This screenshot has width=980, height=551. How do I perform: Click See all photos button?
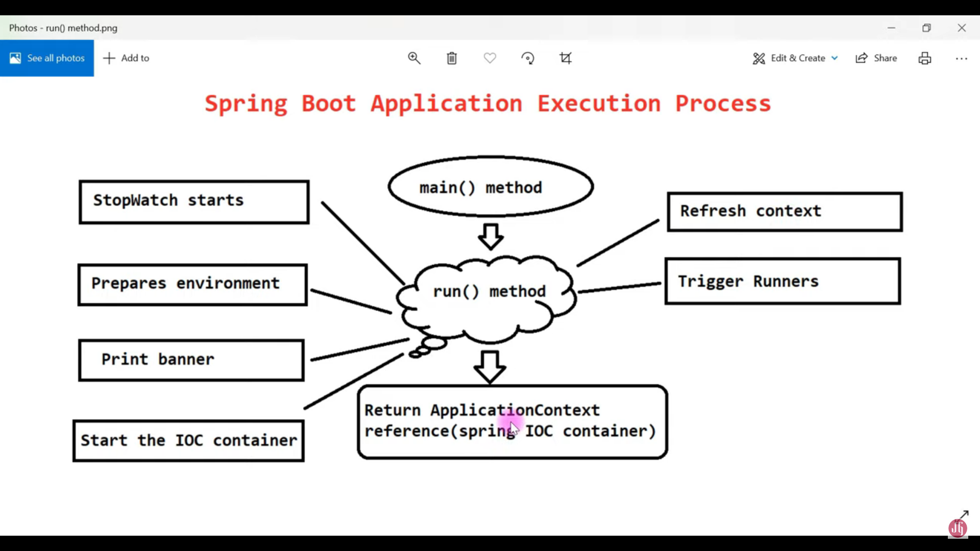click(x=47, y=58)
